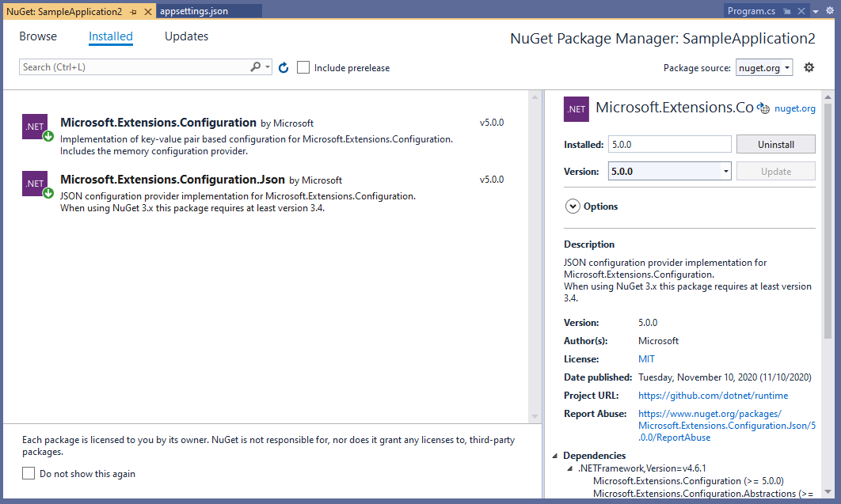This screenshot has width=841, height=504.
Task: Open tab bar settings gear icon
Action: [x=830, y=11]
